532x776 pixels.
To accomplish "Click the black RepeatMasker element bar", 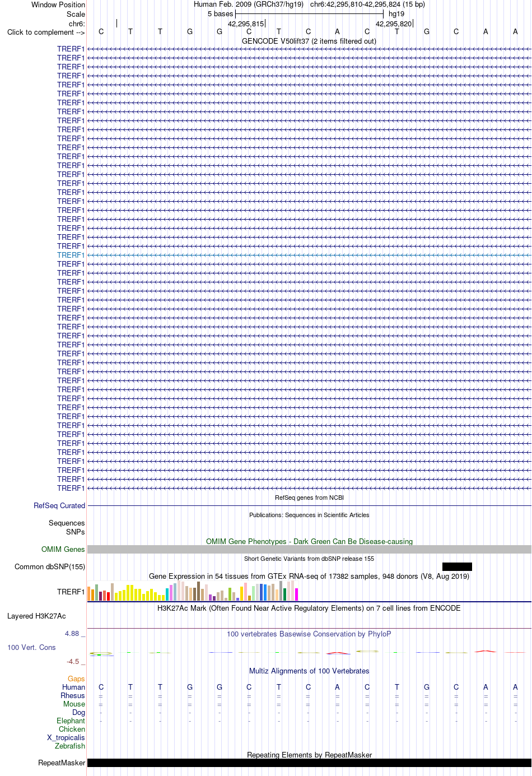I will point(309,763).
